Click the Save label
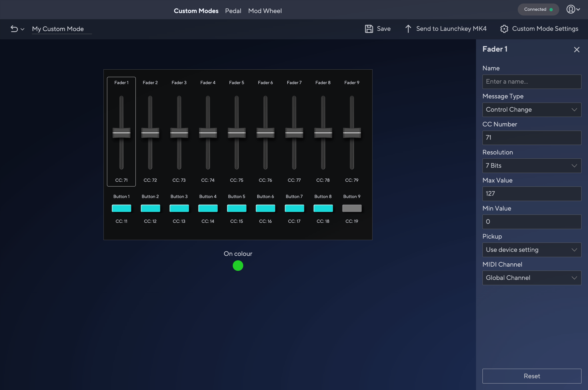The width and height of the screenshot is (588, 390). [x=383, y=29]
